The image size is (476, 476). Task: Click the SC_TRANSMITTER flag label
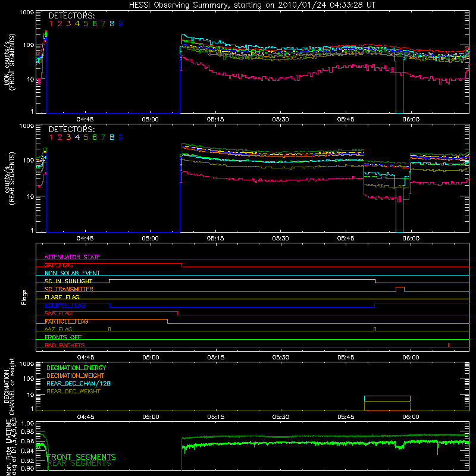[69, 289]
